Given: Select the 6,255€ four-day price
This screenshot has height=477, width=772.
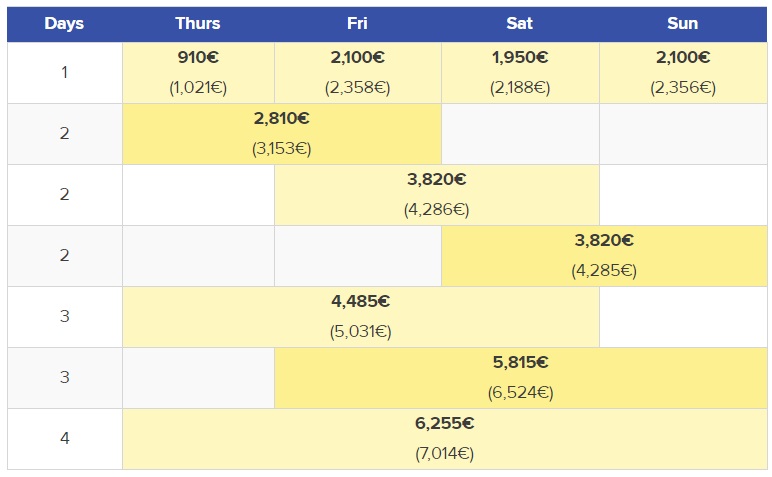Looking at the screenshot, I should tap(444, 424).
